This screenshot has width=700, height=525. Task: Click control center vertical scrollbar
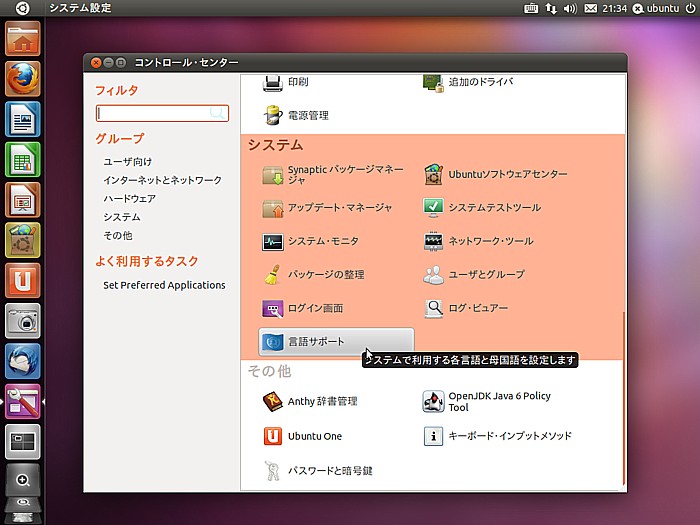coord(624,399)
